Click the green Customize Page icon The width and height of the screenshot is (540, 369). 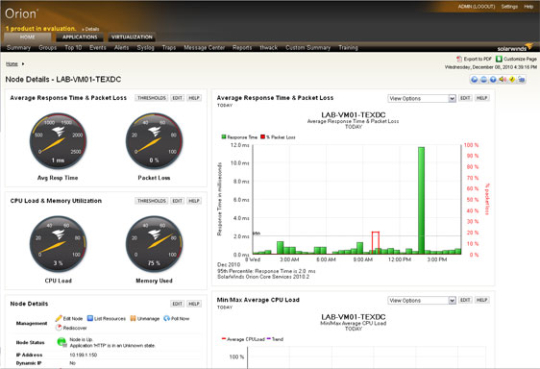tap(499, 59)
